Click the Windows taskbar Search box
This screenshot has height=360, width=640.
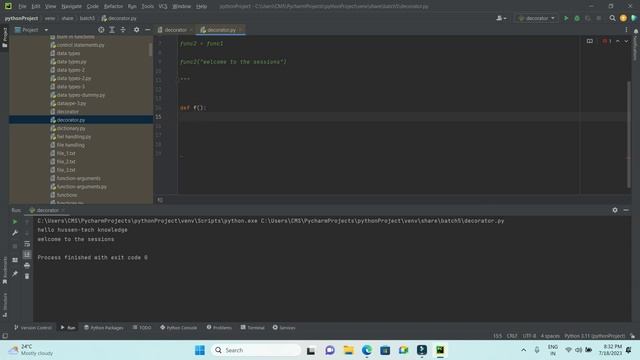tap(256, 350)
